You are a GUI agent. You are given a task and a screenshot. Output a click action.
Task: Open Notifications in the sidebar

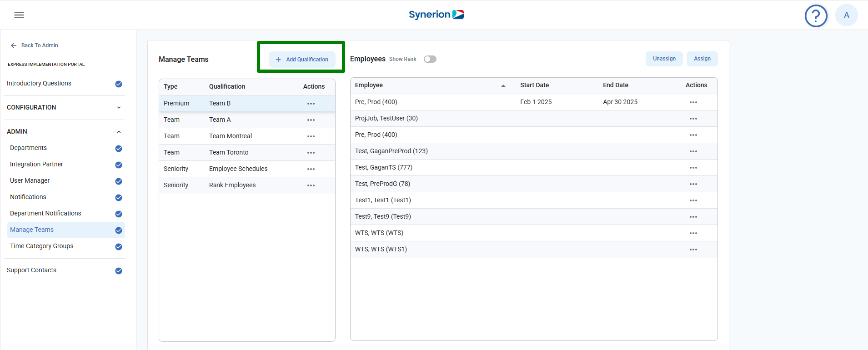[x=28, y=197]
